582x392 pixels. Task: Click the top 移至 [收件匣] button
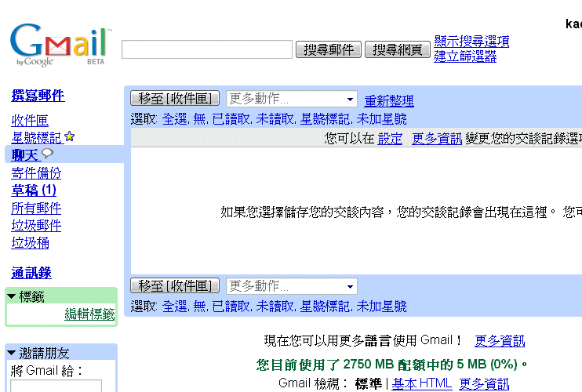(175, 99)
